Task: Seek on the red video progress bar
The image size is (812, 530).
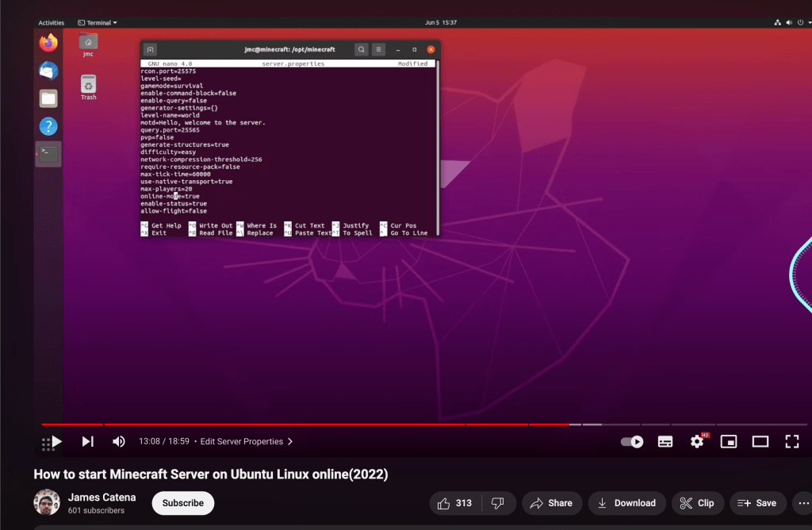Action: 423,424
